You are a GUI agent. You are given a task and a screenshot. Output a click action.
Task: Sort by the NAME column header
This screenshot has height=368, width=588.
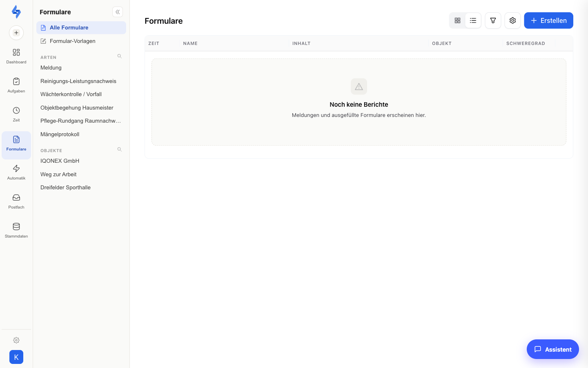point(190,43)
